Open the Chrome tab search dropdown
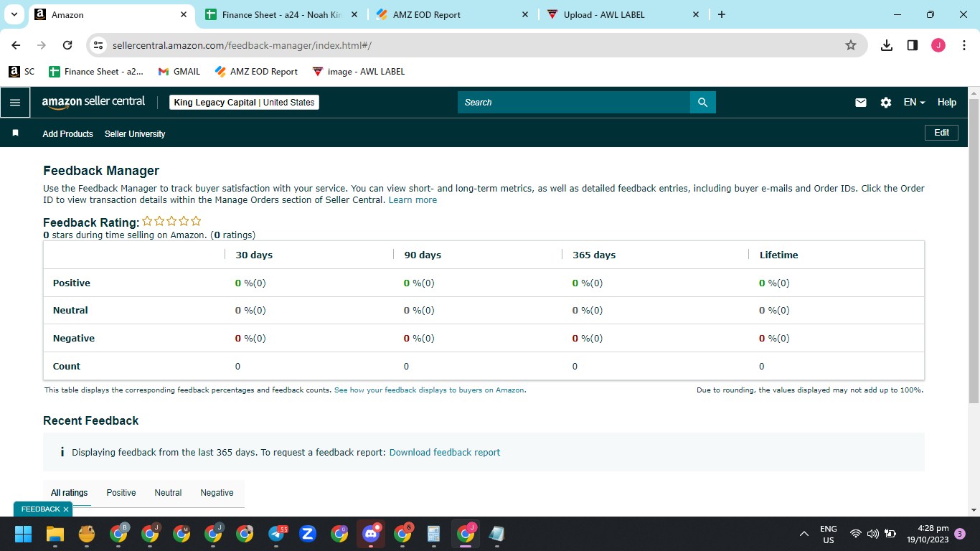The image size is (980, 551). (x=14, y=14)
